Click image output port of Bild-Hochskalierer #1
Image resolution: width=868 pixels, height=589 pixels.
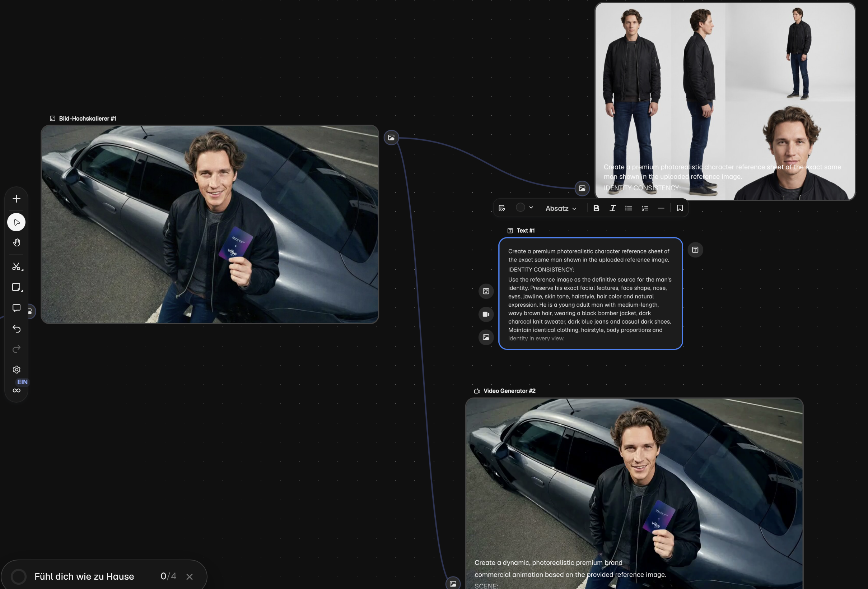pos(391,138)
